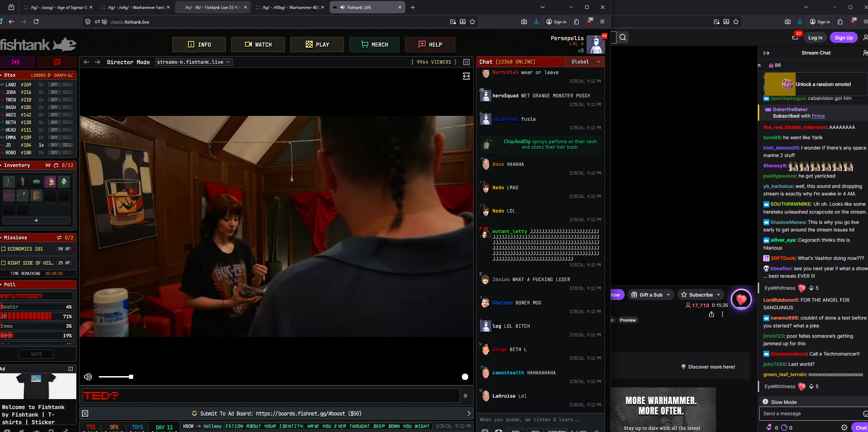Image resolution: width=868 pixels, height=432 pixels.
Task: Click the browser screenshot camera icon
Action: [524, 22]
